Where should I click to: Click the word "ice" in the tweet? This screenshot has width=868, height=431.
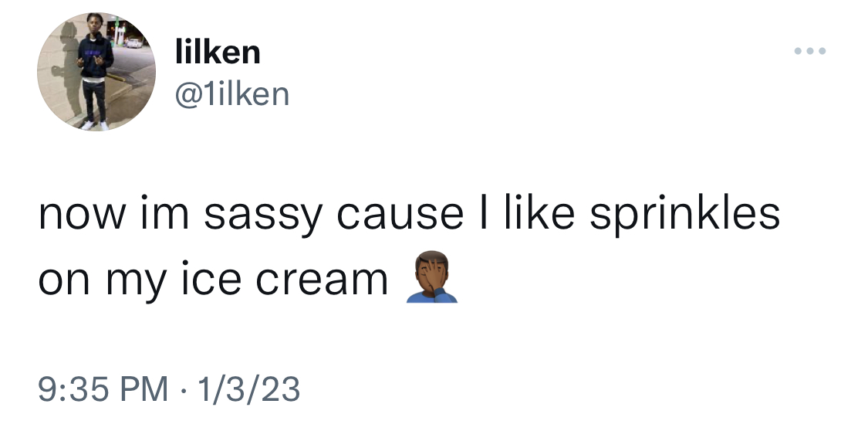pyautogui.click(x=211, y=278)
